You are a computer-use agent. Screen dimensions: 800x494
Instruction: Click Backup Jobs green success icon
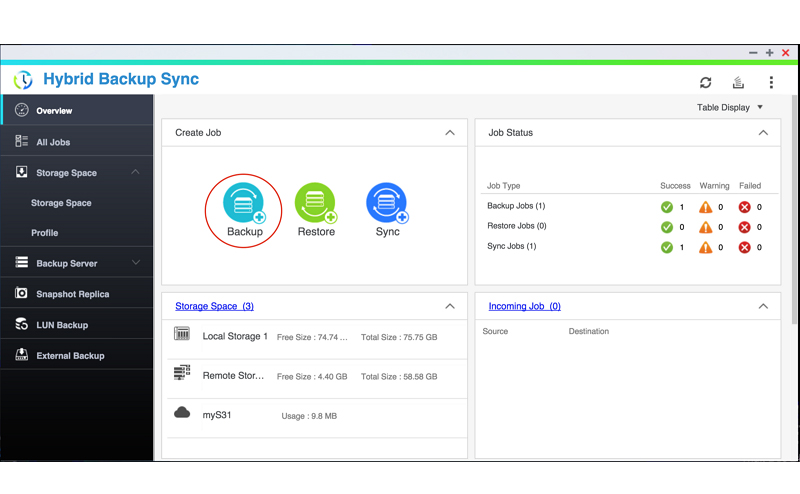[x=667, y=207]
